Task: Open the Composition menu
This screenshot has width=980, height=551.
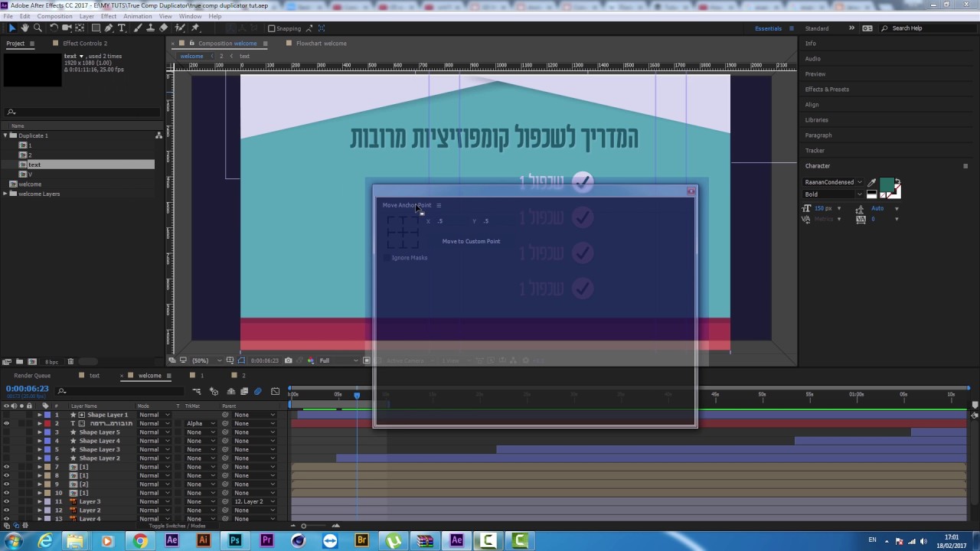Action: 54,16
